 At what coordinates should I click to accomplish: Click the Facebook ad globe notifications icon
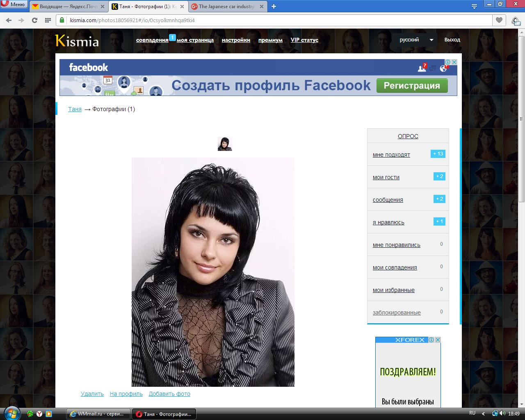point(443,68)
